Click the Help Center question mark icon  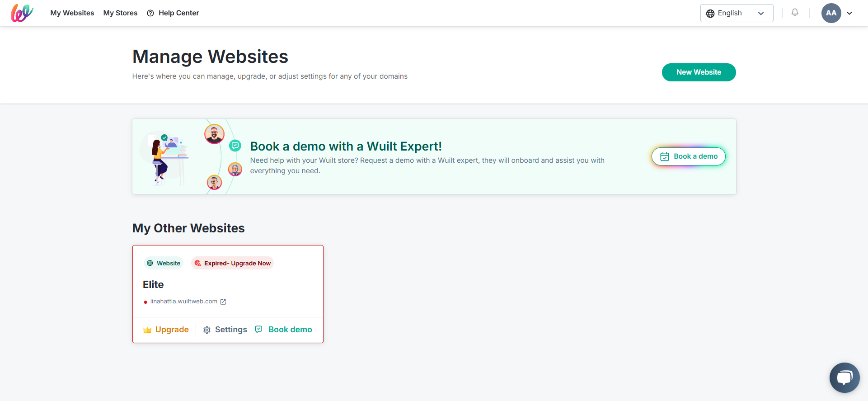click(150, 13)
